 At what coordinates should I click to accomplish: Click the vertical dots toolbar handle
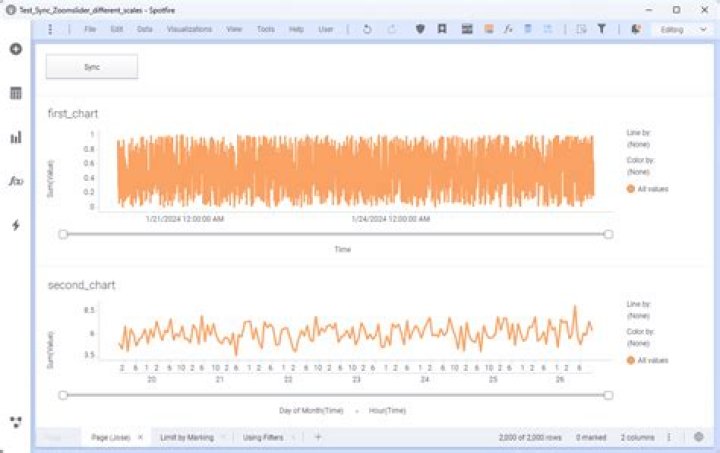tap(50, 29)
